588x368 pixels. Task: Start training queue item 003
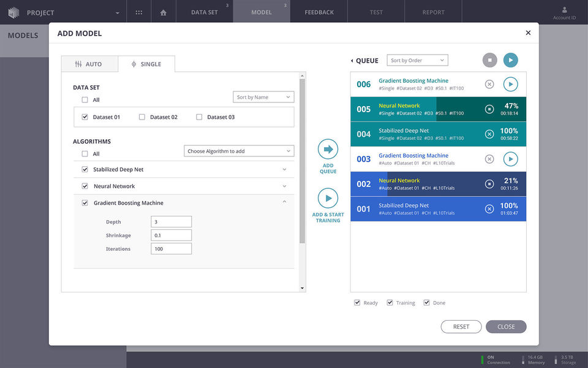click(x=510, y=159)
